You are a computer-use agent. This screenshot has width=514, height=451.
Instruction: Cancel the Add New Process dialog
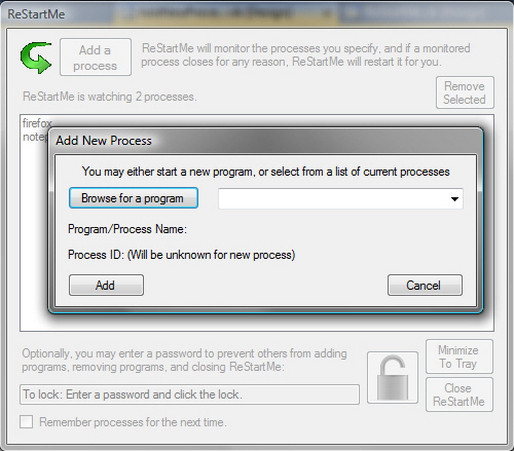click(425, 285)
